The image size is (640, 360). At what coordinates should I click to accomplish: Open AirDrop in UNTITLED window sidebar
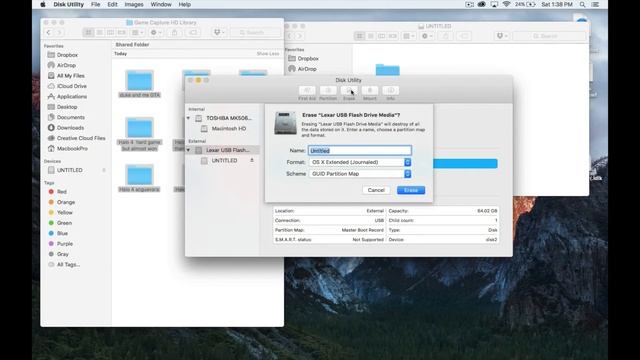coord(307,69)
